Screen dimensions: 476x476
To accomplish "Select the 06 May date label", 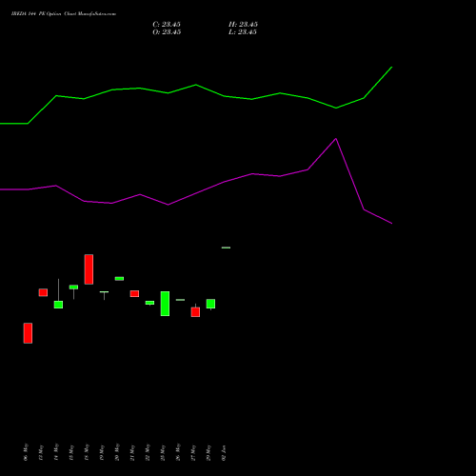I will point(26,452).
